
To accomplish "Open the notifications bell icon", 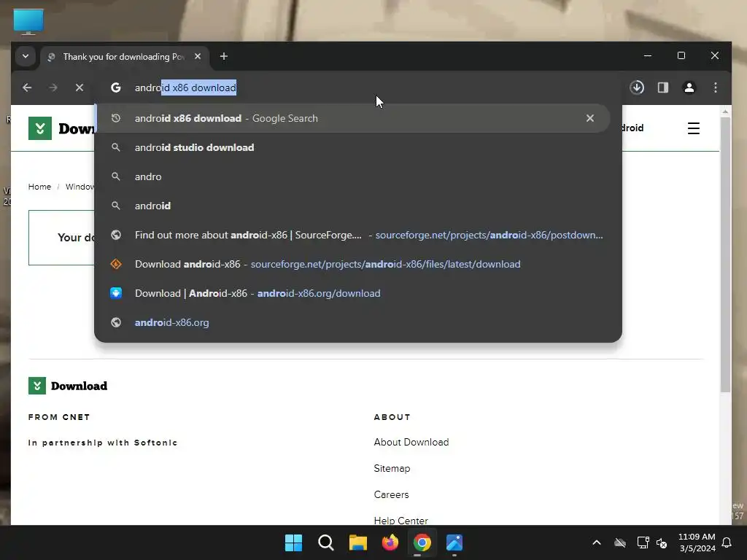I will coord(727,542).
